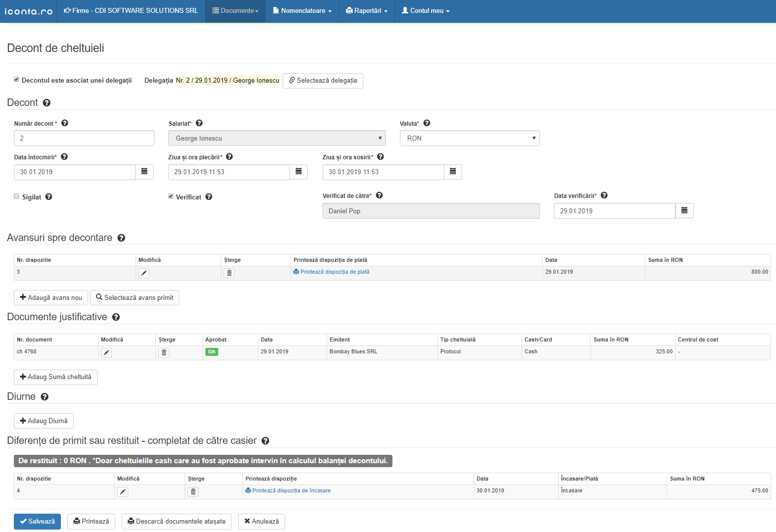Click the Număr decont input field
The height and width of the screenshot is (532, 776).
tap(84, 138)
